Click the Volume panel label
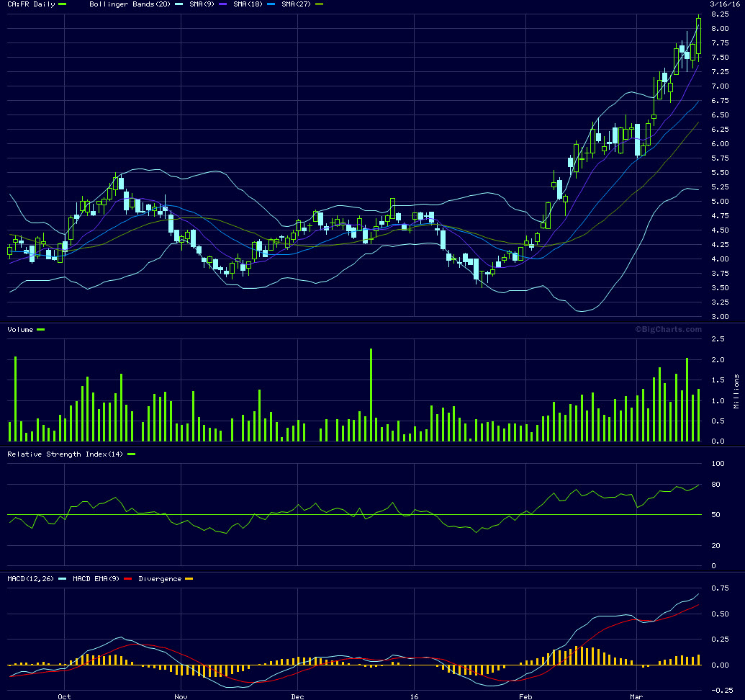 [20, 330]
